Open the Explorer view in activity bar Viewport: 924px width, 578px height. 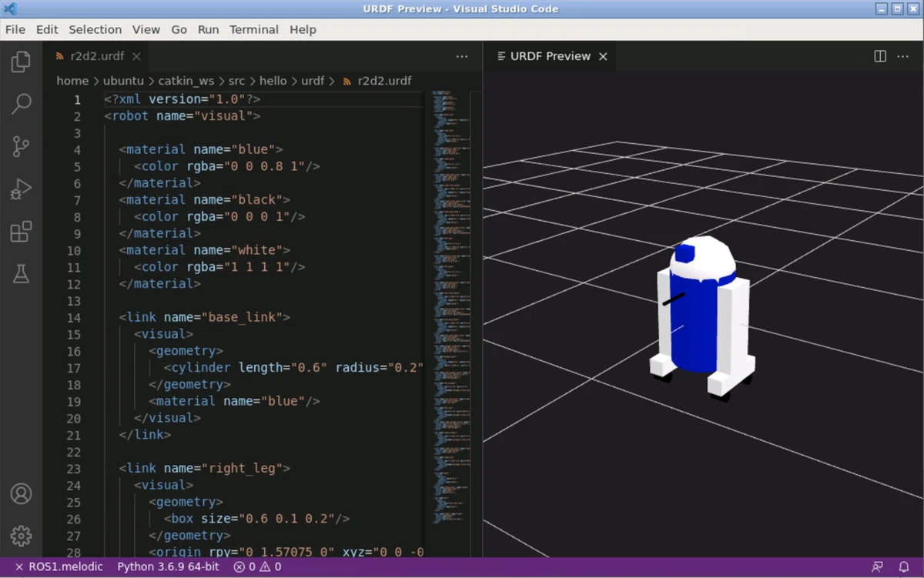21,62
